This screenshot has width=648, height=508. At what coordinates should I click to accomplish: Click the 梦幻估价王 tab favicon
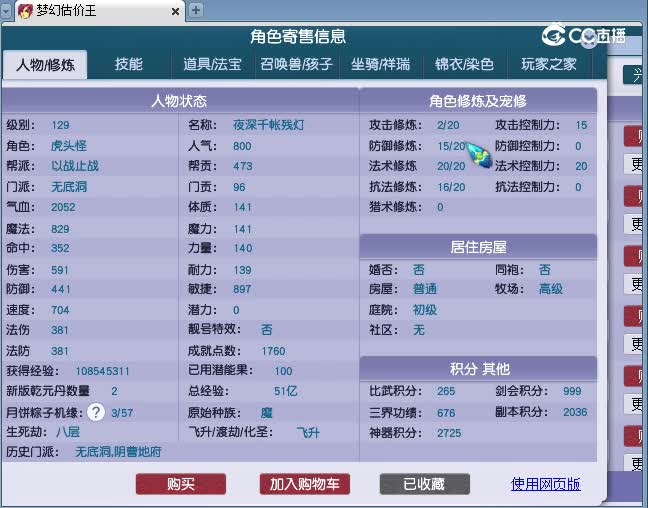(x=25, y=11)
